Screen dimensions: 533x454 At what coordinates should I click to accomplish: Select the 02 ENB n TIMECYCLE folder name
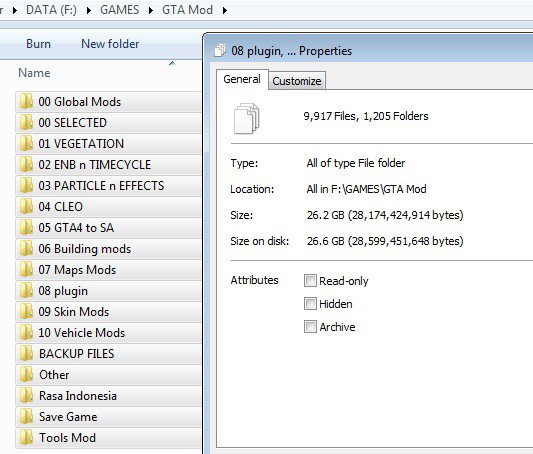tap(94, 164)
